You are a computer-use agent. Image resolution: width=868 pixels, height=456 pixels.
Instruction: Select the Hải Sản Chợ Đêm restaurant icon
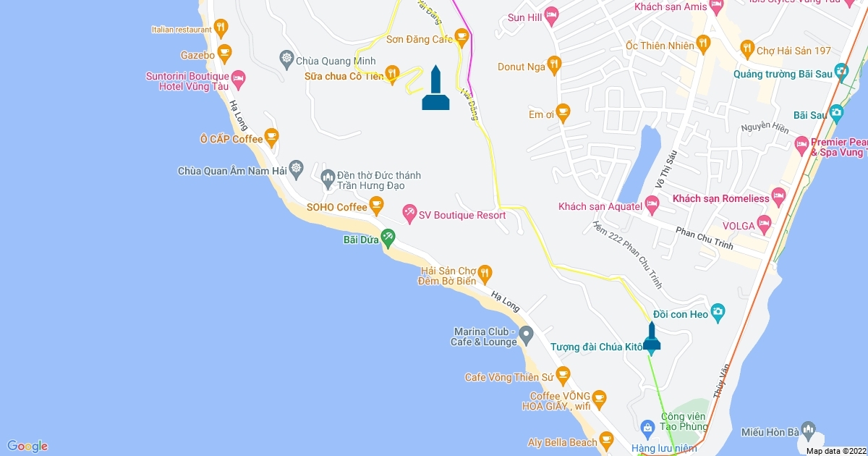485,272
